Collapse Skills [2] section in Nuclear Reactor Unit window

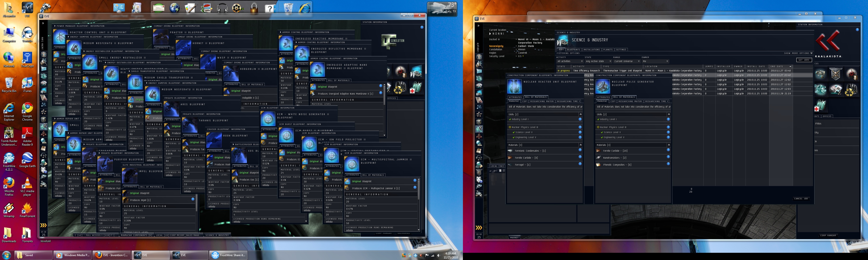coord(580,114)
